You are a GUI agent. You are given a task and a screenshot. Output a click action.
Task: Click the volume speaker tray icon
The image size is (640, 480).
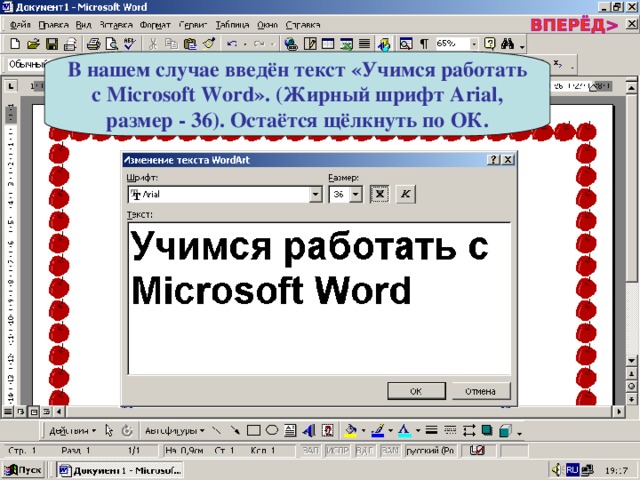tap(556, 470)
